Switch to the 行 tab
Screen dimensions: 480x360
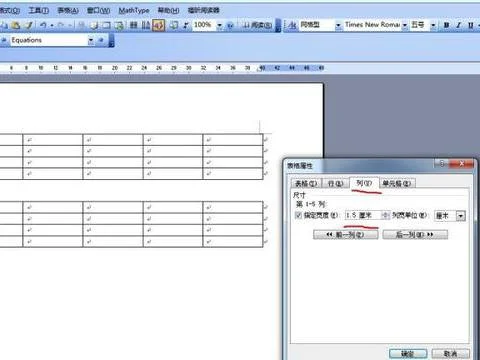tap(335, 183)
